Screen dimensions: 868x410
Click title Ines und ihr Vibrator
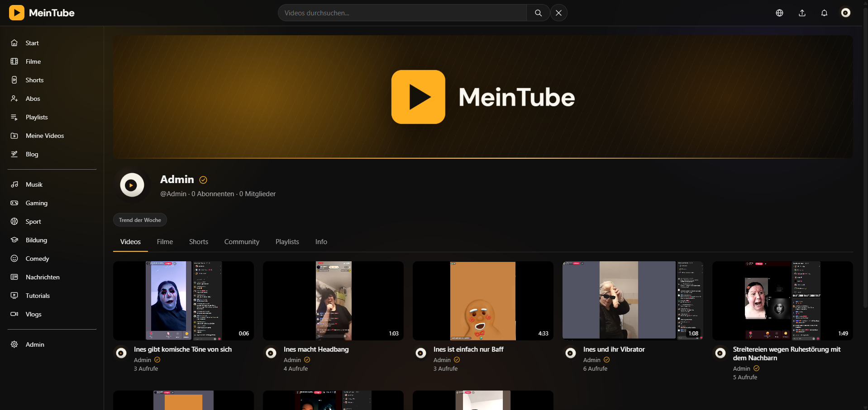click(614, 349)
